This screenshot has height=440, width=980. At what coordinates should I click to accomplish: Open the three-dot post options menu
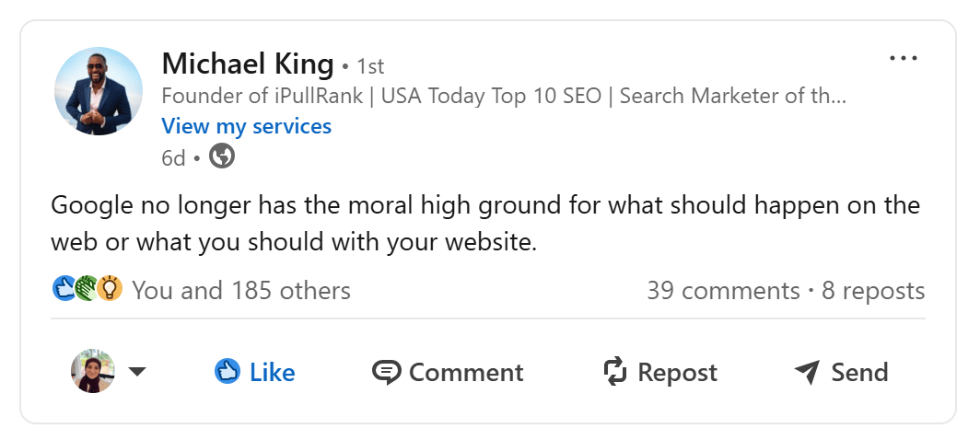click(904, 59)
